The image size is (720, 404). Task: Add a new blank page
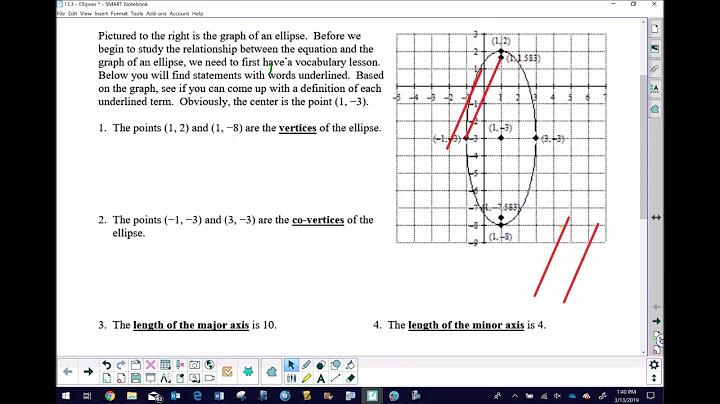[107, 378]
